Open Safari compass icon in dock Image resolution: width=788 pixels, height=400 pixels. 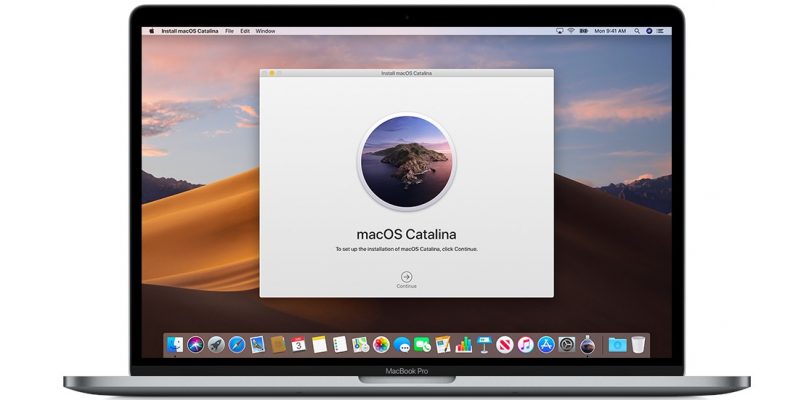pos(236,344)
